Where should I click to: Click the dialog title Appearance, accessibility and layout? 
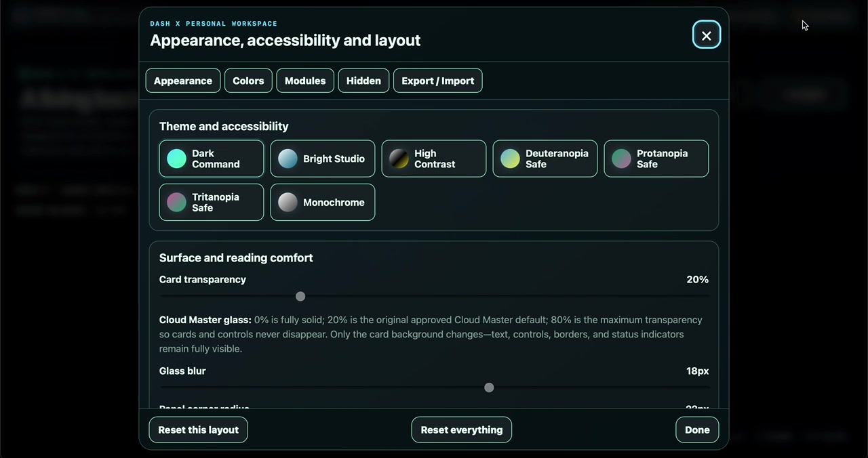tap(285, 41)
